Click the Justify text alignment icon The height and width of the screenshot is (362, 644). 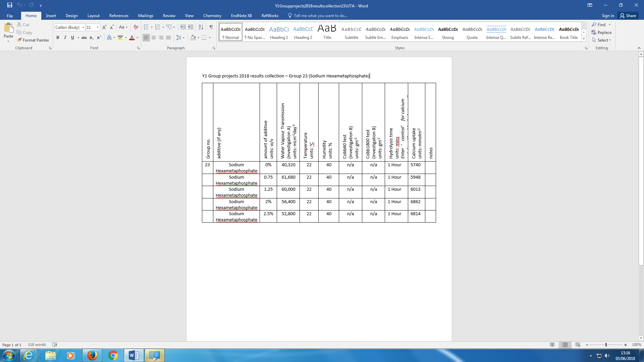tap(168, 38)
